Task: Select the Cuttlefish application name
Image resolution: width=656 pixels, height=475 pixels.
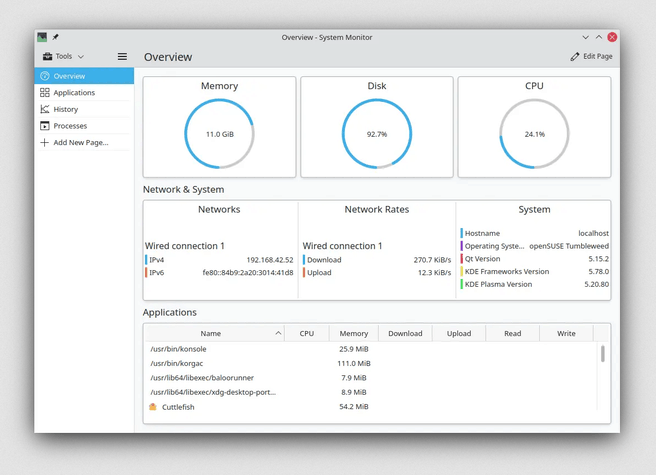Action: [178, 407]
